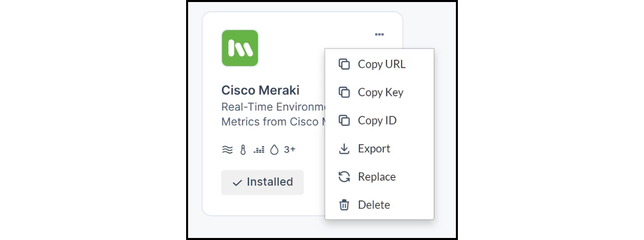Click the Real-Time Environment description text
Image resolution: width=644 pixels, height=240 pixels.
point(273,107)
